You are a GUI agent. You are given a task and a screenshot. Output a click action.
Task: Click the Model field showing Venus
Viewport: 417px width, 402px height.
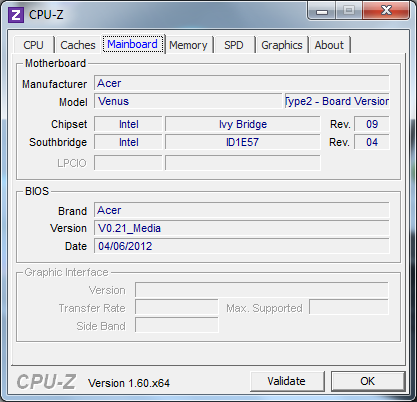pos(188,101)
